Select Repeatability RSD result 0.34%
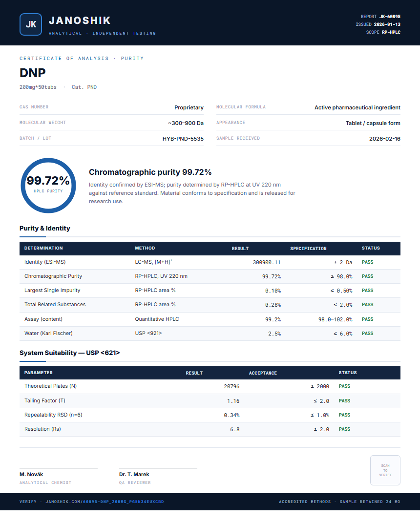The image size is (420, 524). (231, 415)
